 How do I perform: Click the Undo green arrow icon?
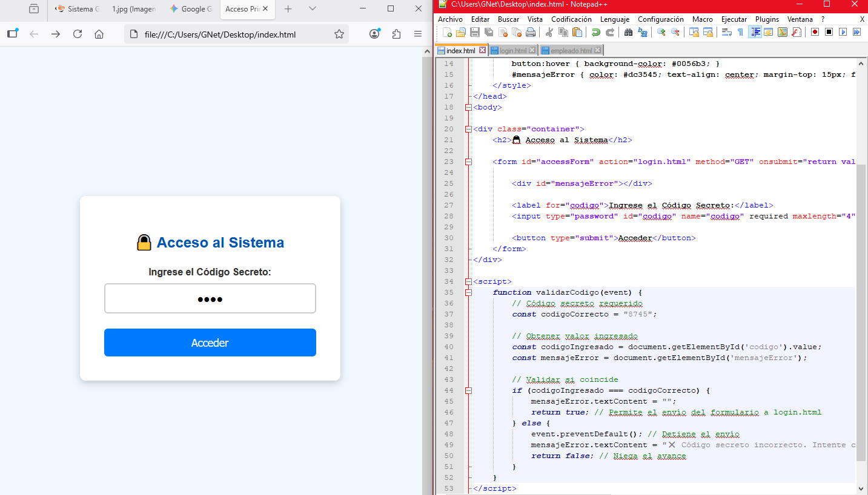coord(596,32)
